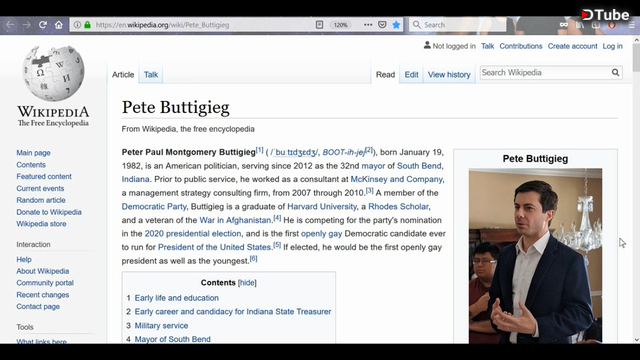The image size is (640, 360).
Task: Visit the Wikipedia store link
Action: pos(41,224)
